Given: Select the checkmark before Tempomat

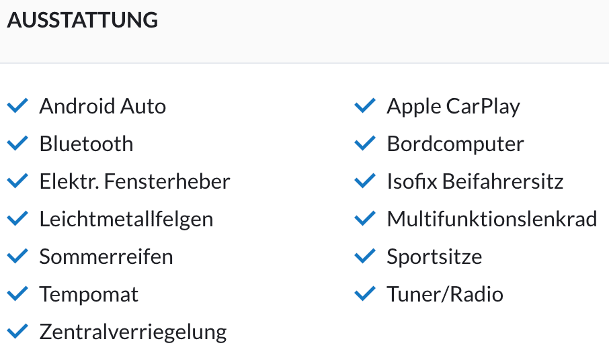Looking at the screenshot, I should [17, 293].
